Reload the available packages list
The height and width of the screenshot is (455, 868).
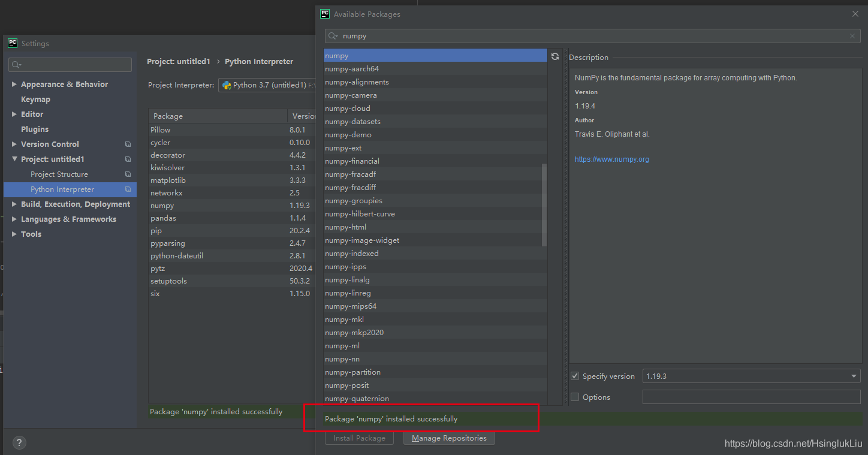[555, 56]
